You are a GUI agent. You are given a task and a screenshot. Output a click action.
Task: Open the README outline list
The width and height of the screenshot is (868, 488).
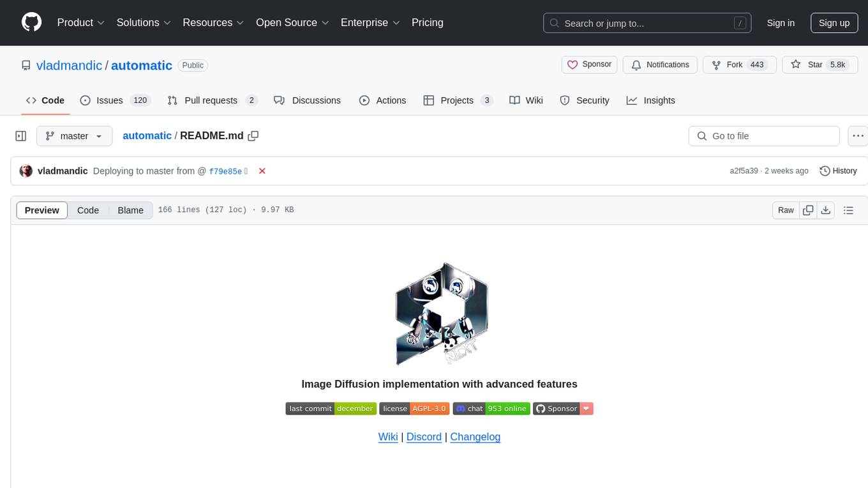coord(848,210)
